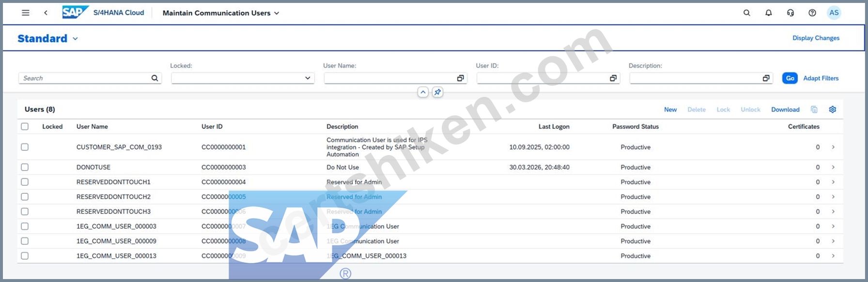
Task: Create a New communication user
Action: click(x=670, y=110)
